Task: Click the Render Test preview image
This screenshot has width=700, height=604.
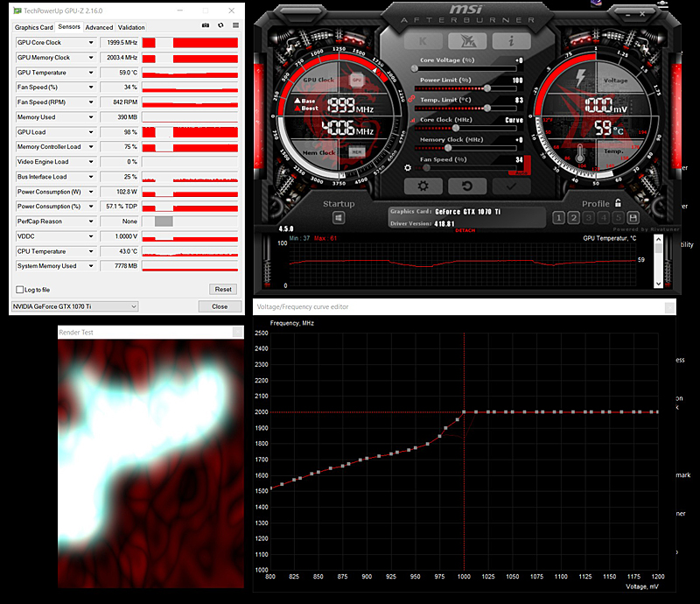Action: point(150,463)
